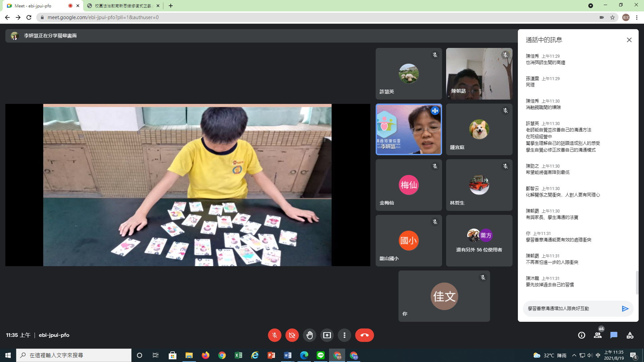
Task: Show participants list with 65 badge
Action: [598, 335]
